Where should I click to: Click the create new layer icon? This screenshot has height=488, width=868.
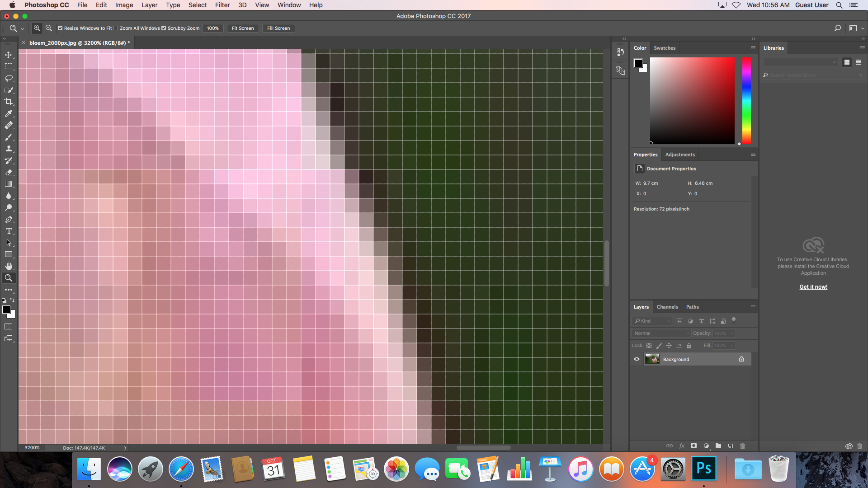pyautogui.click(x=731, y=446)
